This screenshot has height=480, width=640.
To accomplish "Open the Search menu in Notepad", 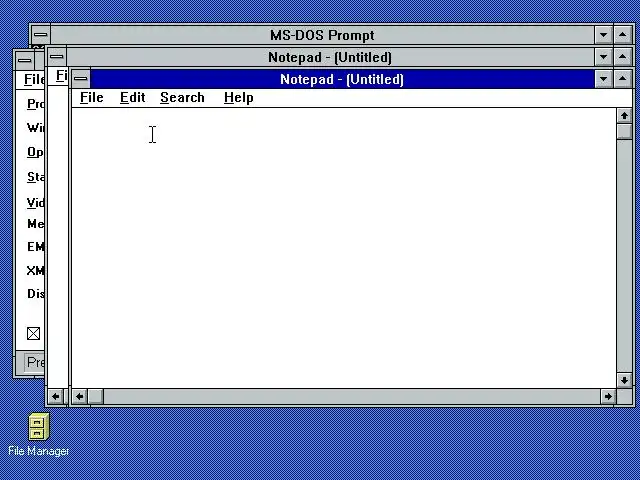I will tap(182, 98).
